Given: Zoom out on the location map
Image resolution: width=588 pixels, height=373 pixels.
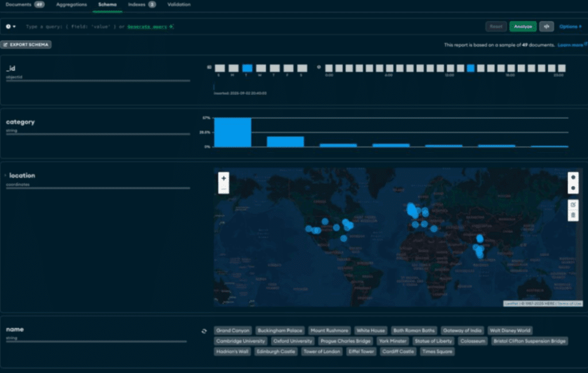Looking at the screenshot, I should (223, 189).
